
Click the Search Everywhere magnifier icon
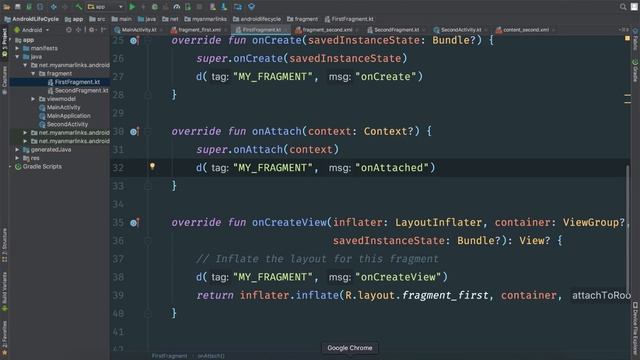click(x=623, y=7)
